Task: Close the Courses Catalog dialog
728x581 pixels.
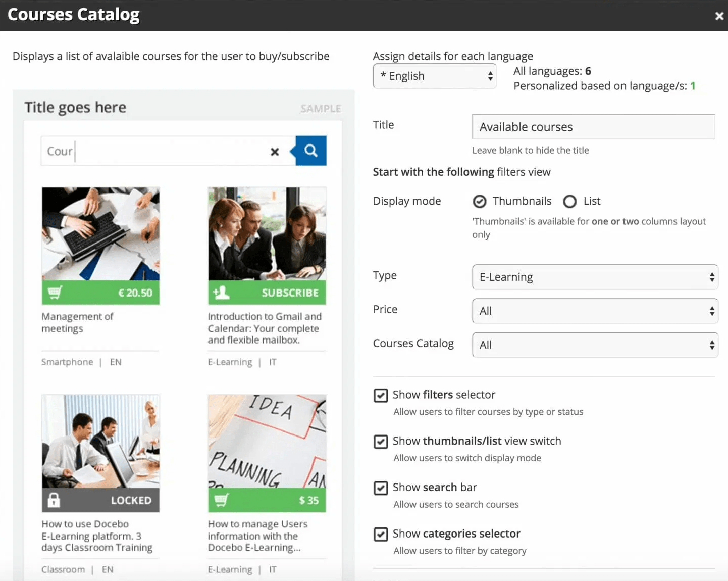Action: 719,16
